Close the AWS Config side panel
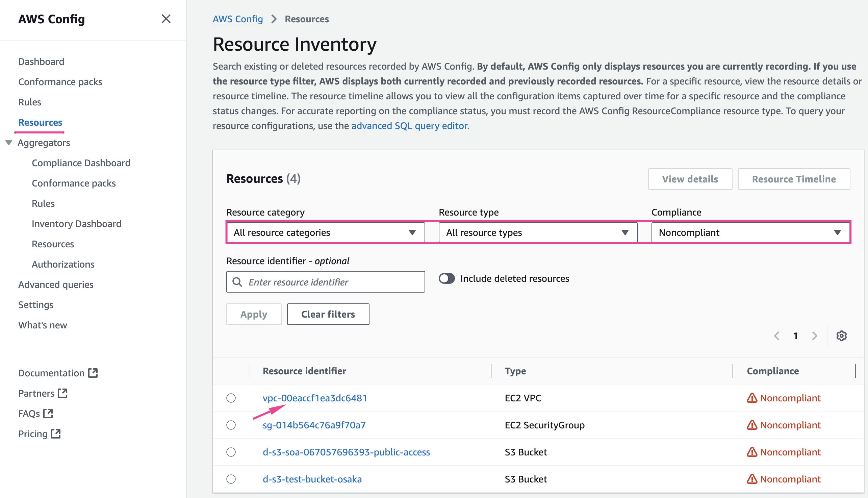Screen dimensions: 868x498 166,19
